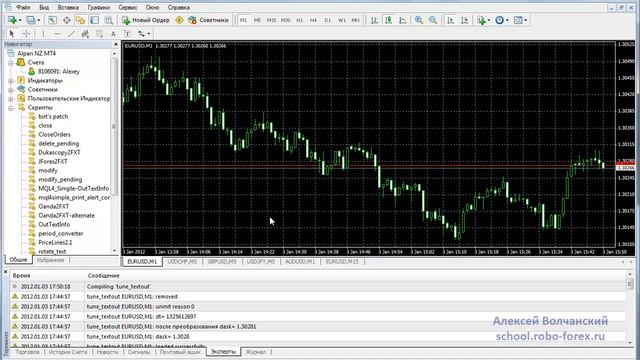Open the Data Window toolbar icon
This screenshot has height=360, width=640.
click(66, 20)
